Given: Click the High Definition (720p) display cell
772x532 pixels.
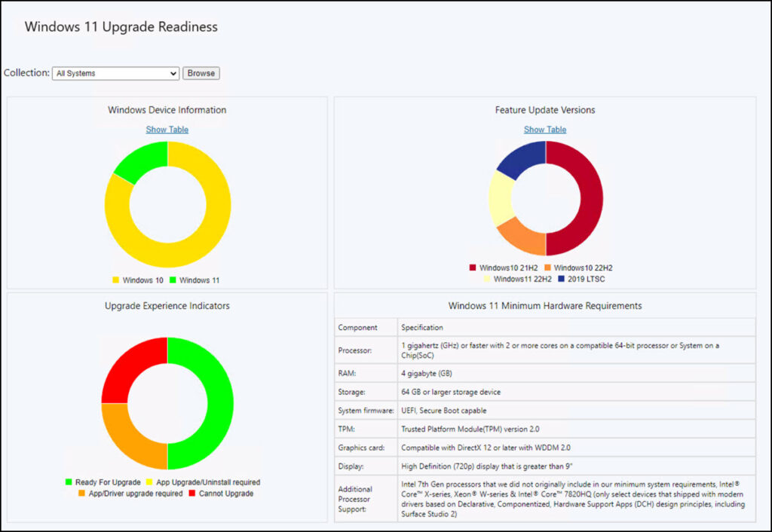Looking at the screenshot, I should point(577,466).
